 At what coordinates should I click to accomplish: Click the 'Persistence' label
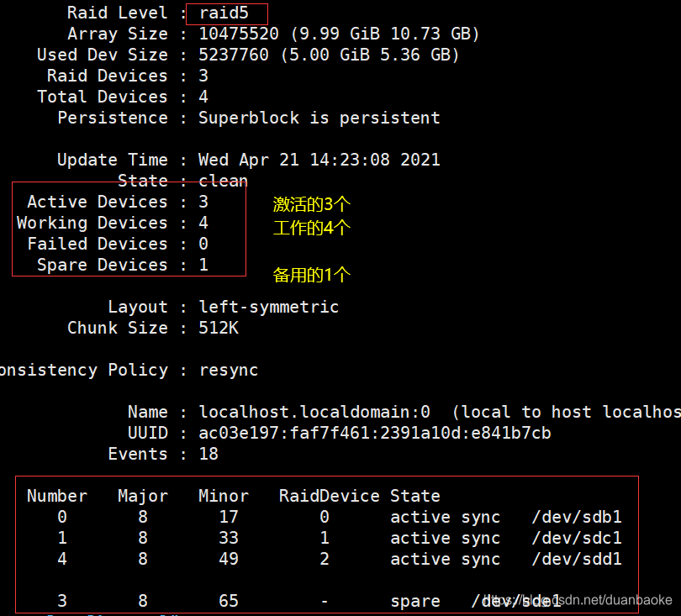tap(113, 118)
